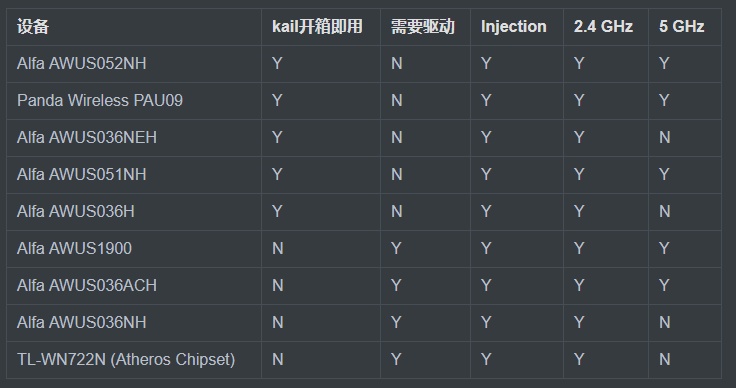Select 2.4 GHz value for Panda Wireless PAU09
This screenshot has height=388, width=736.
tap(579, 100)
